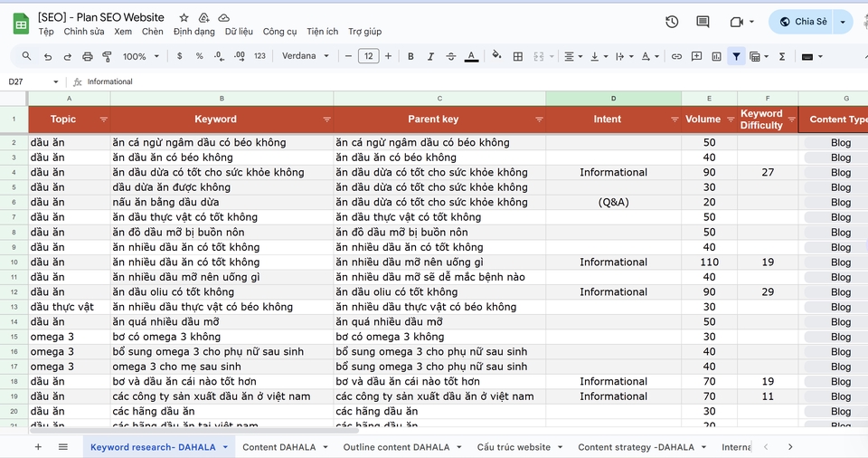Open the Tệp menu
The height and width of the screenshot is (458, 868).
[46, 32]
